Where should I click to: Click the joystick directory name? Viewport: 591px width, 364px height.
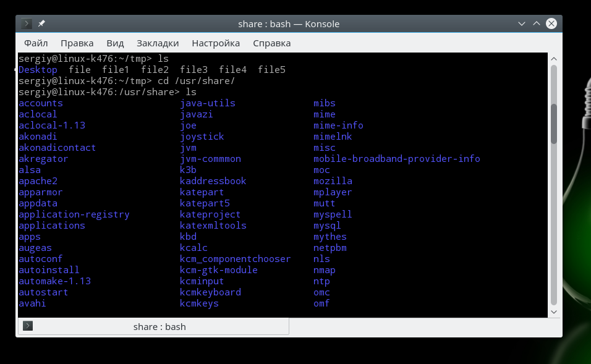click(x=202, y=137)
